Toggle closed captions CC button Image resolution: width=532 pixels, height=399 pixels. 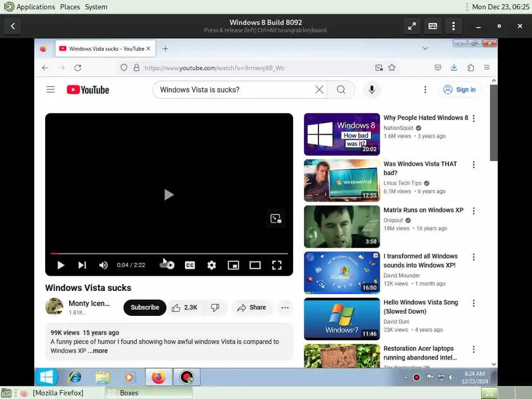(190, 265)
